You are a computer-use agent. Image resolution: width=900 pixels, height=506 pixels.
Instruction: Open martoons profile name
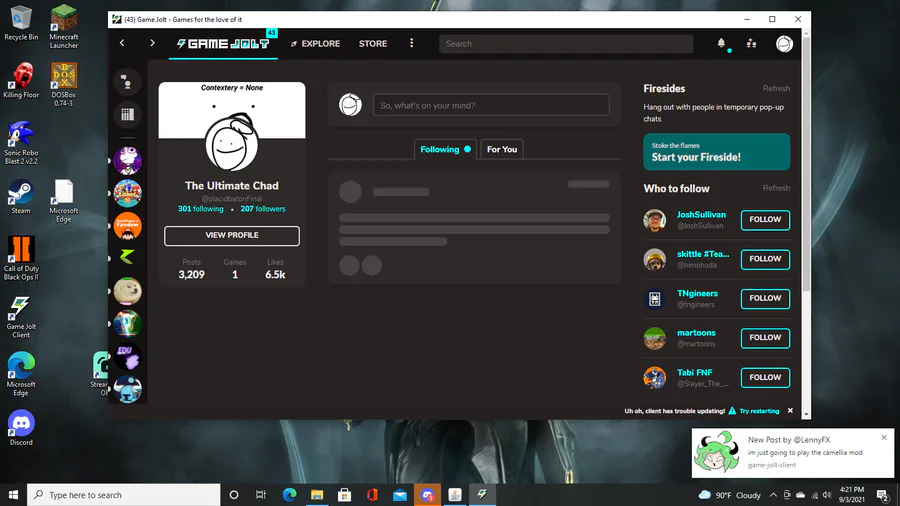coord(696,333)
